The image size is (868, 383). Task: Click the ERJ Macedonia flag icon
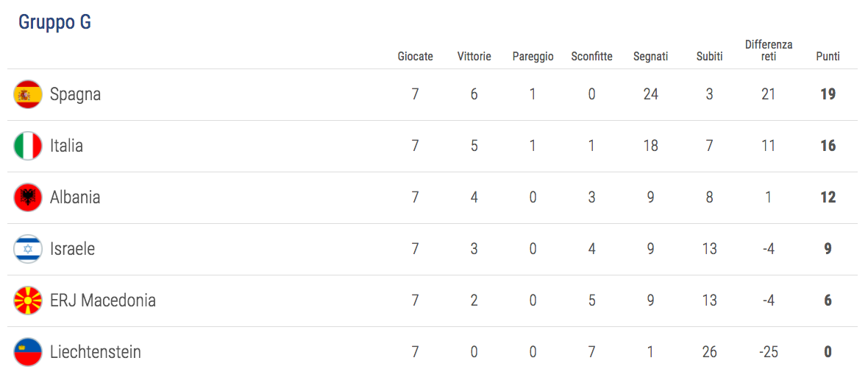(28, 301)
